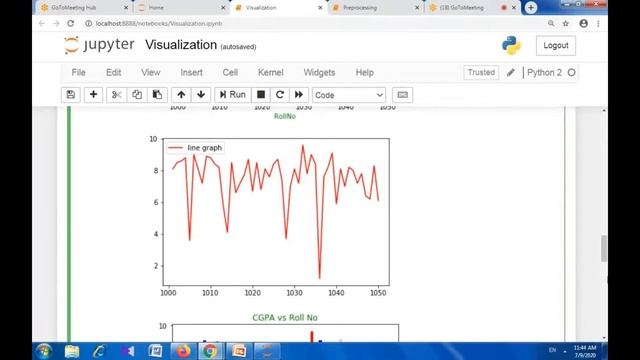The width and height of the screenshot is (640, 360).
Task: Reload the current page
Action: tap(71, 24)
